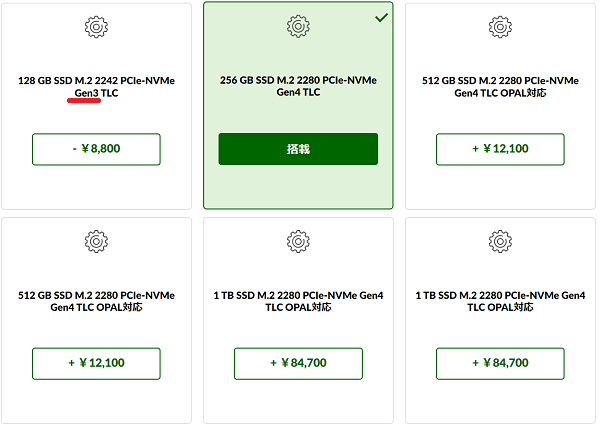Screen dimensions: 600x428
Task: Click the gear icon on the 128 GB SSD card
Action: click(96, 27)
